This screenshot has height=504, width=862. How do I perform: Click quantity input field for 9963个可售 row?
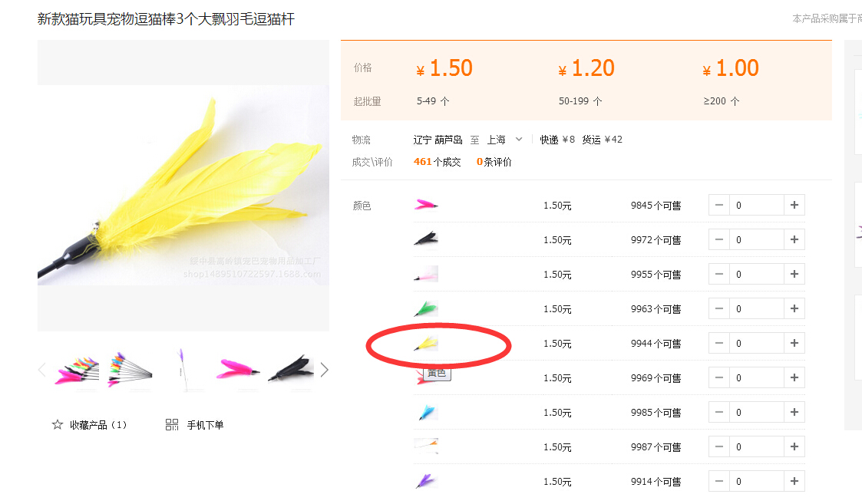756,309
